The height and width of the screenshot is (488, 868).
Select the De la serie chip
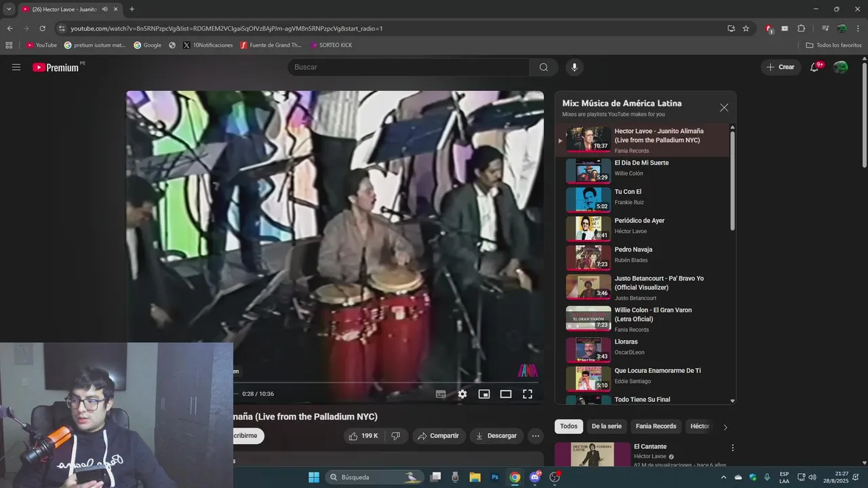pos(606,426)
